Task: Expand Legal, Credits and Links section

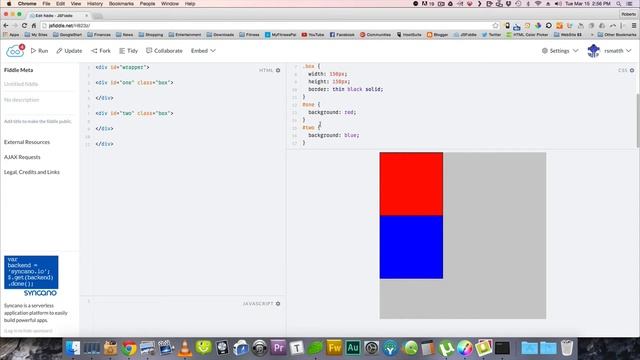Action: coord(32,172)
